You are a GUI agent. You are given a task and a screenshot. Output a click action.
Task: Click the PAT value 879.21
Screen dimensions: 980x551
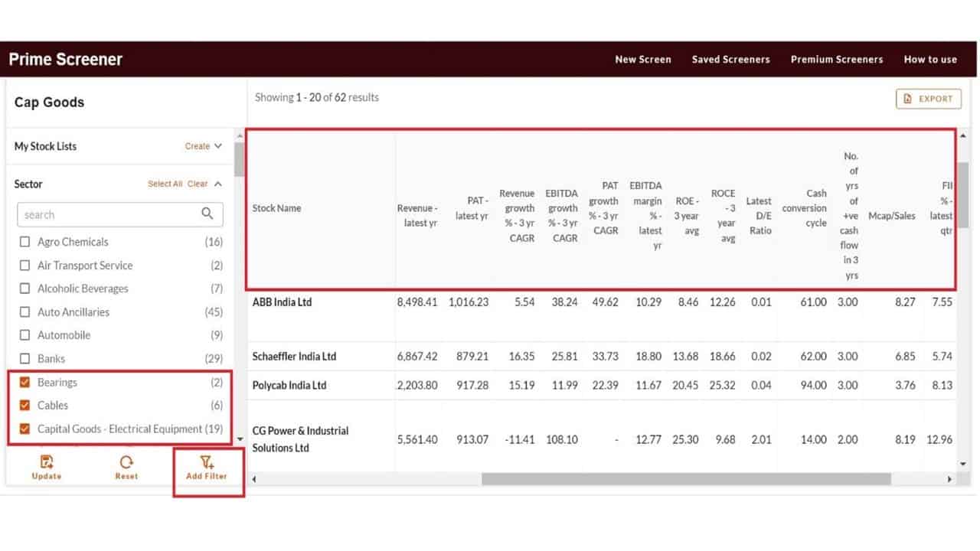tap(472, 356)
